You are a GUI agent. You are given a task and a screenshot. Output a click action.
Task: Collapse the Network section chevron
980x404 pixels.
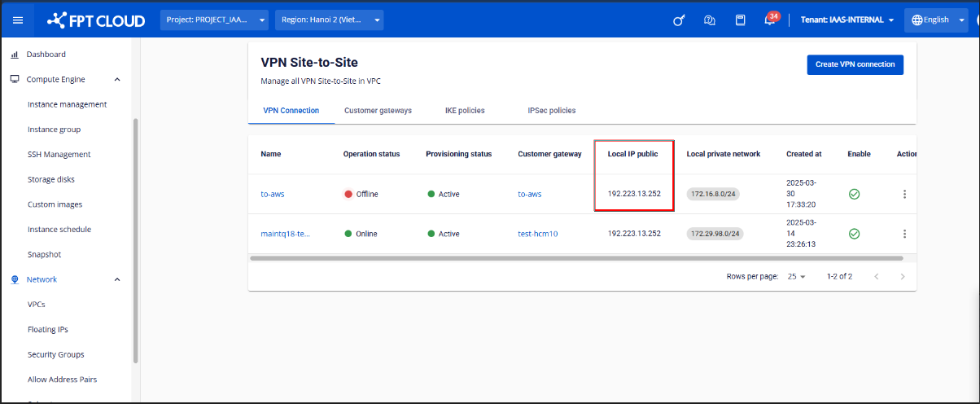pyautogui.click(x=117, y=279)
